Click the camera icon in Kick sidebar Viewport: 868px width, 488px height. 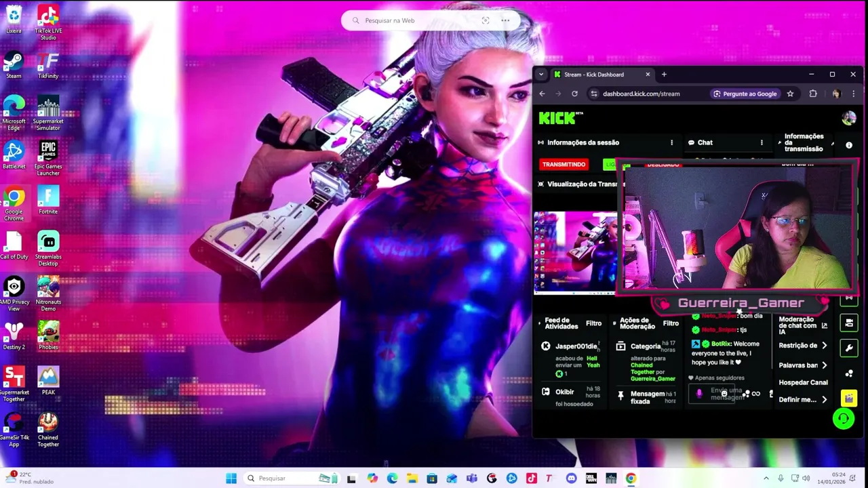848,323
